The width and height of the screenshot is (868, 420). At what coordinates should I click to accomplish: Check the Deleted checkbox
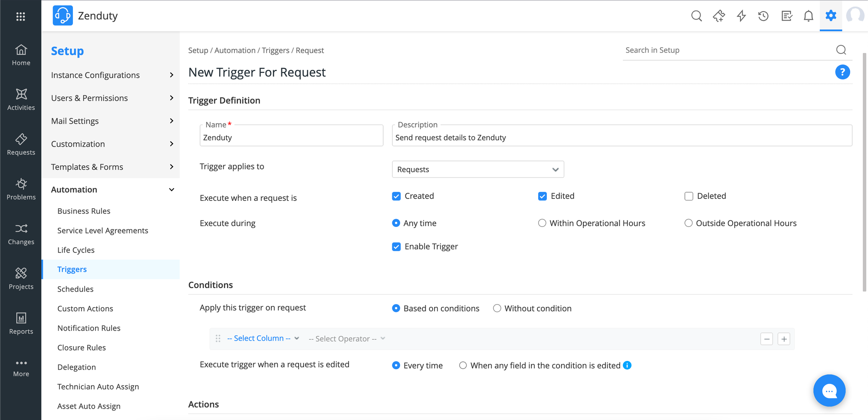click(689, 196)
